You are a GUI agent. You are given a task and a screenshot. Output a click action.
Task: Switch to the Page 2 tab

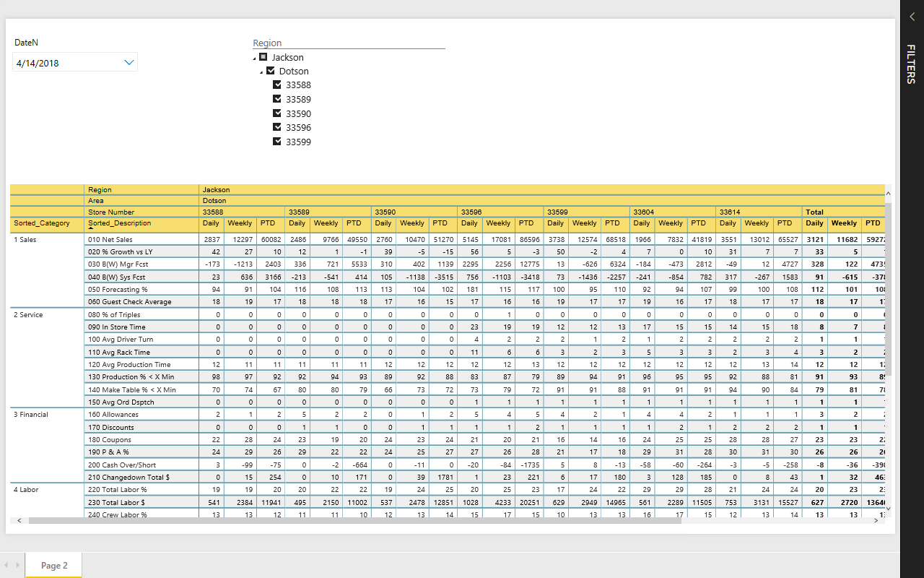[54, 566]
